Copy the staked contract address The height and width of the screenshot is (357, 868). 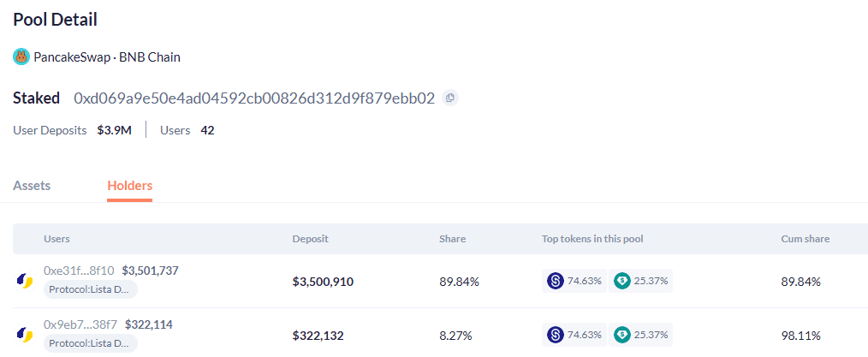450,98
